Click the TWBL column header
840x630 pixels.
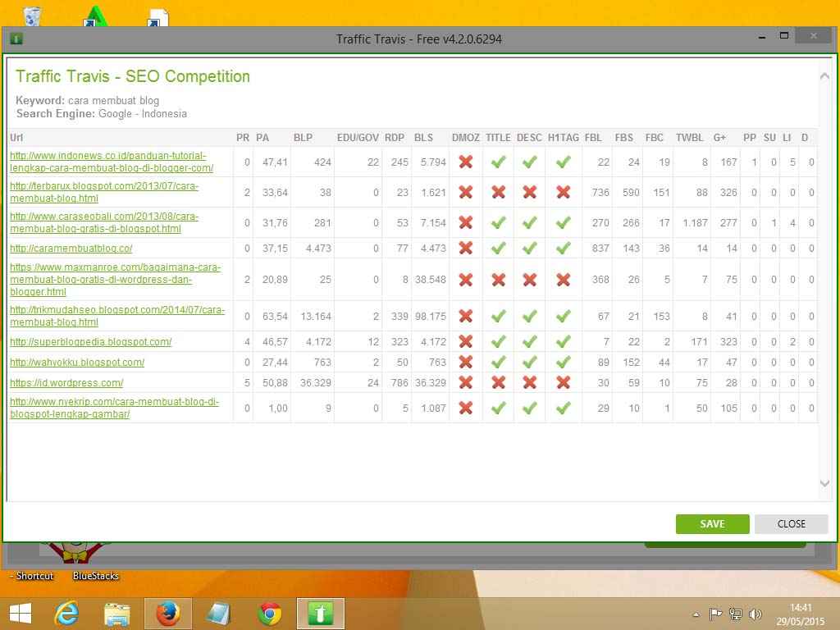[689, 138]
